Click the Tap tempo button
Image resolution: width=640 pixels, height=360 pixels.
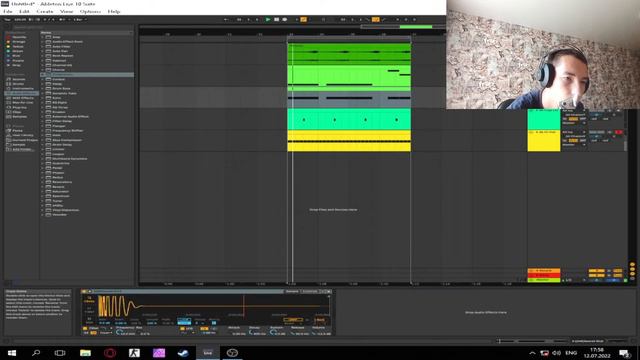click(7, 19)
